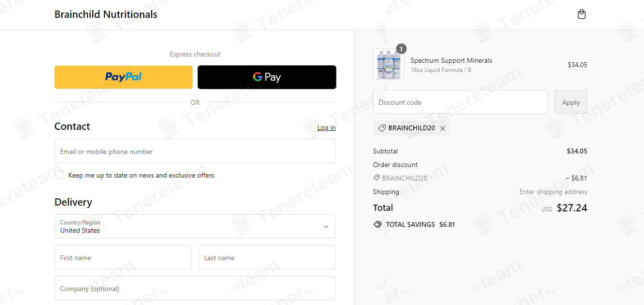Viewport: 644px width, 305px height.
Task: Enable news and exclusive offers checkbox
Action: click(x=59, y=175)
